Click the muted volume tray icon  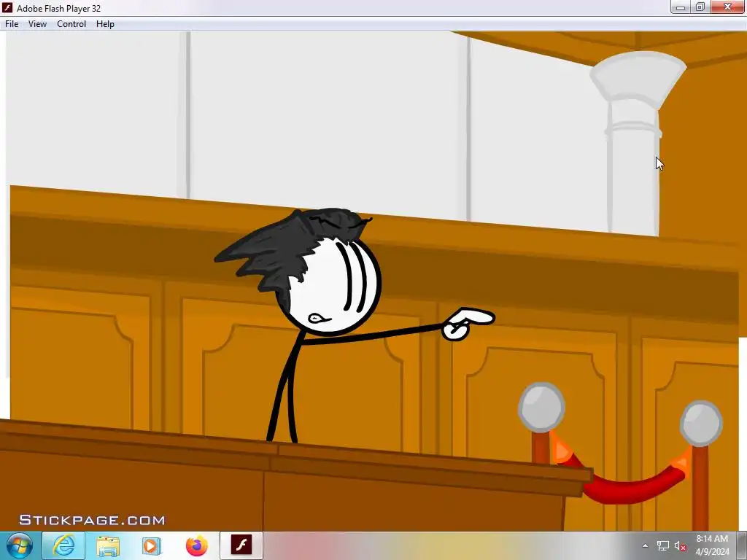(x=681, y=545)
